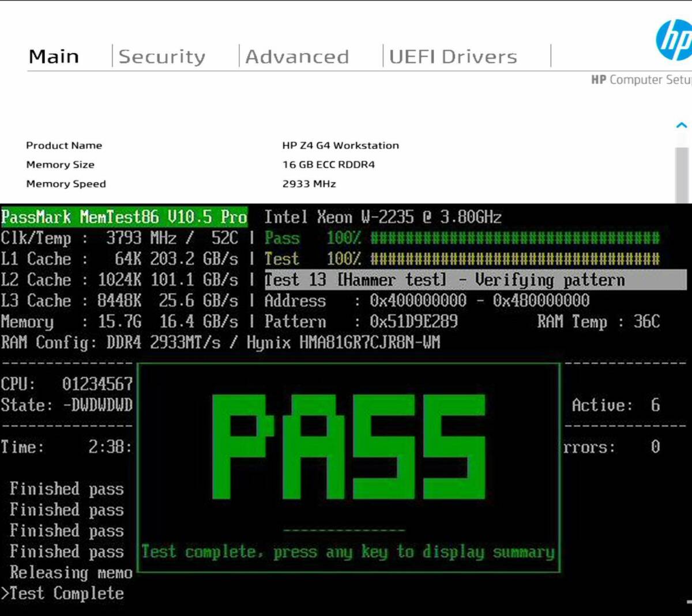Click the Time 2:38 reading
The height and width of the screenshot is (616, 692).
67,447
